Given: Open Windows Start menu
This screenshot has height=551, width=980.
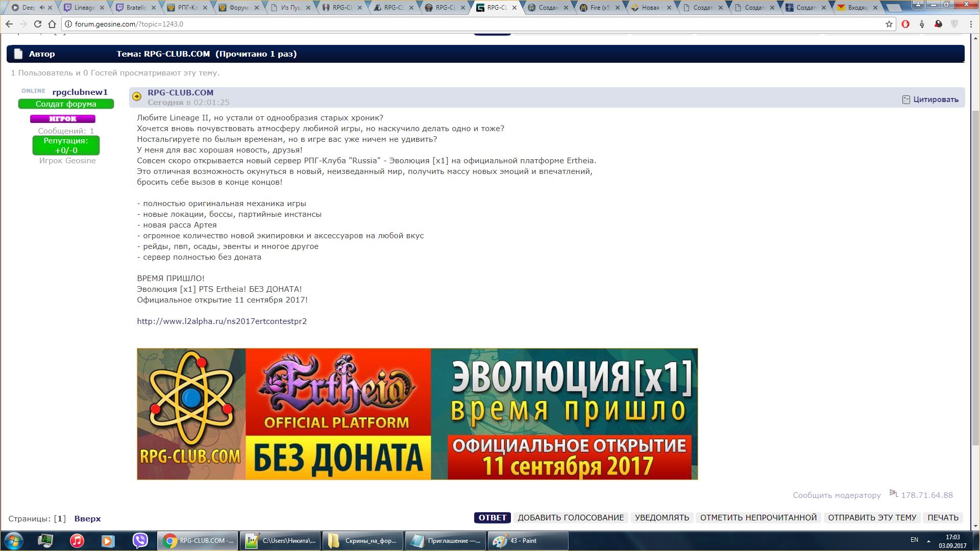Looking at the screenshot, I should coord(14,541).
